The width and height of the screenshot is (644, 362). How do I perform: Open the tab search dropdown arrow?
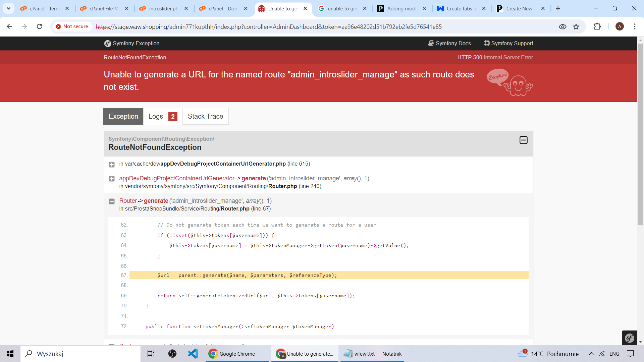click(x=8, y=8)
